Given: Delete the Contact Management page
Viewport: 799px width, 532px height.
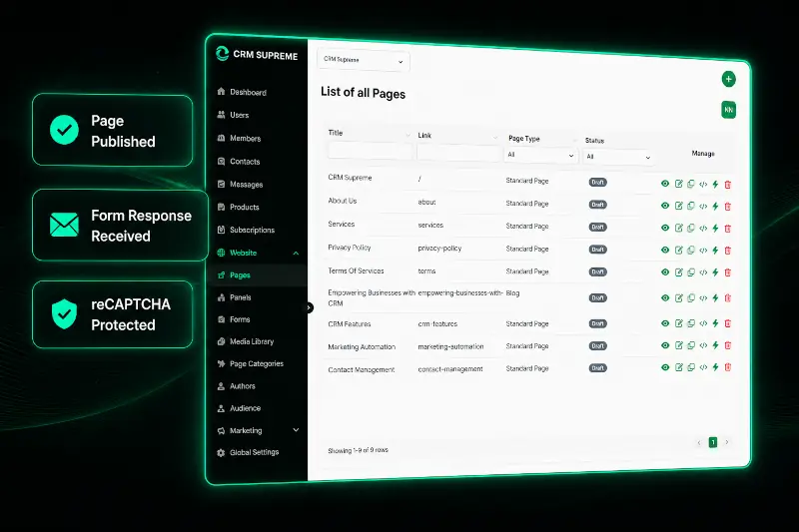Looking at the screenshot, I should coord(728,367).
